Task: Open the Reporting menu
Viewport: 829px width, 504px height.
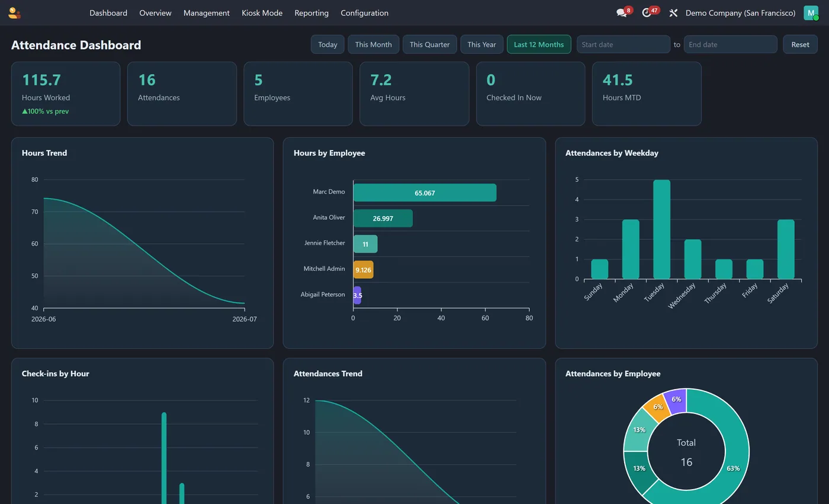Action: click(311, 13)
